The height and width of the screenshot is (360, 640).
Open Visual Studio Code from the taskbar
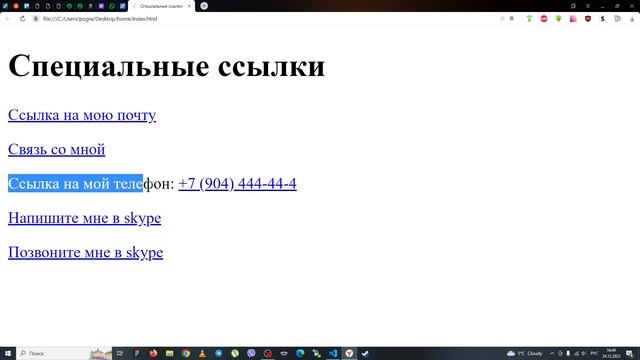point(333,353)
